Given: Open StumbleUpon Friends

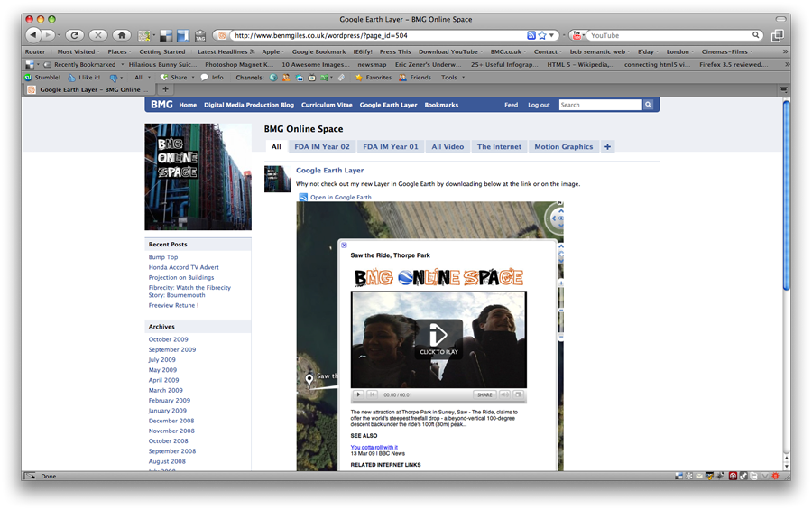Looking at the screenshot, I should [415, 78].
